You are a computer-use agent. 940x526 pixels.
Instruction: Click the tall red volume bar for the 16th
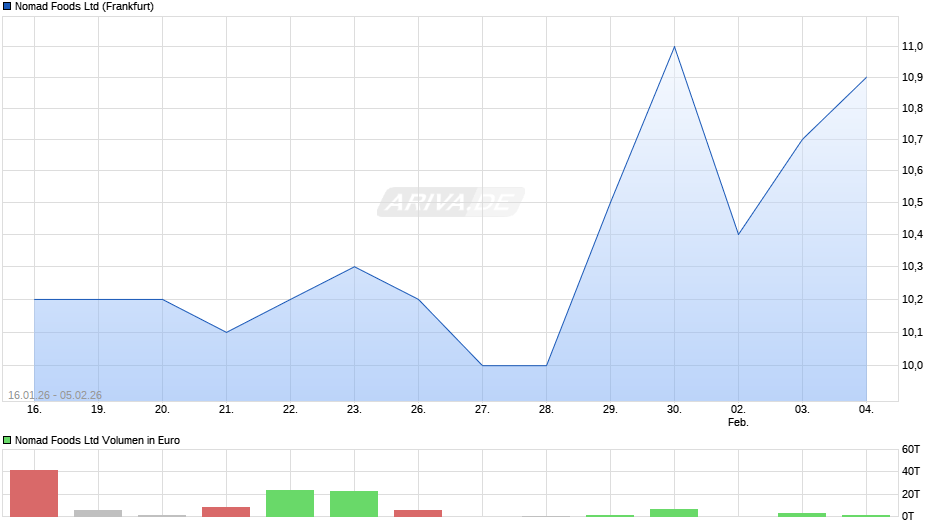(34, 493)
